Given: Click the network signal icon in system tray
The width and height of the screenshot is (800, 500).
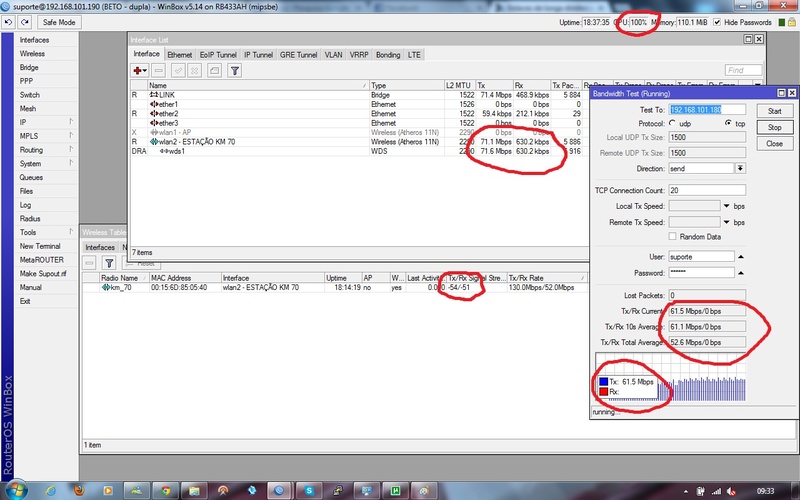Looking at the screenshot, I should 716,491.
